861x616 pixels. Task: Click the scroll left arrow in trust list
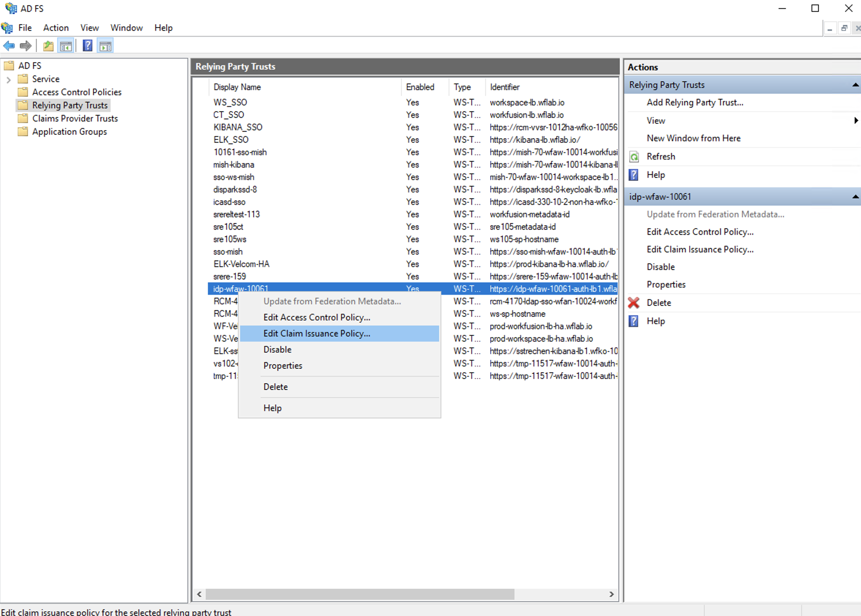coord(199,594)
